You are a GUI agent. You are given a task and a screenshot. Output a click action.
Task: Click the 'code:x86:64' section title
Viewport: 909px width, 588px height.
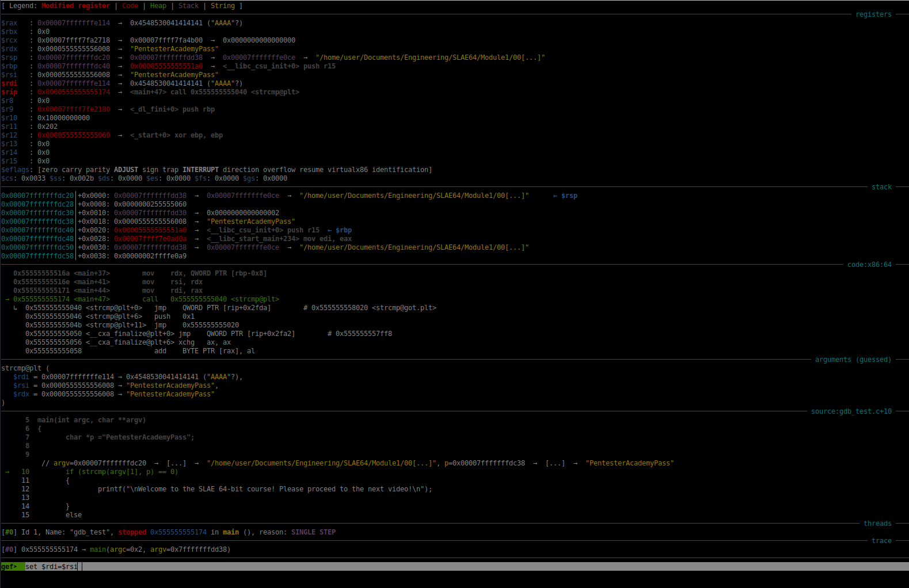tap(869, 265)
